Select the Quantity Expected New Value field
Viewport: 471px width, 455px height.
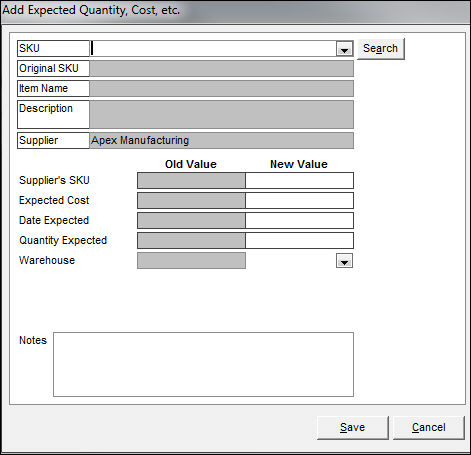[x=299, y=241]
